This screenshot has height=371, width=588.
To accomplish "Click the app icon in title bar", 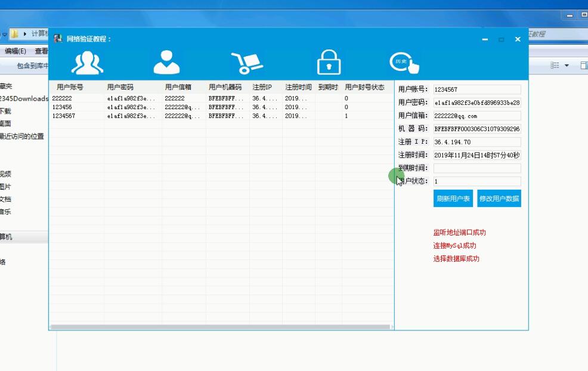I will coord(58,39).
